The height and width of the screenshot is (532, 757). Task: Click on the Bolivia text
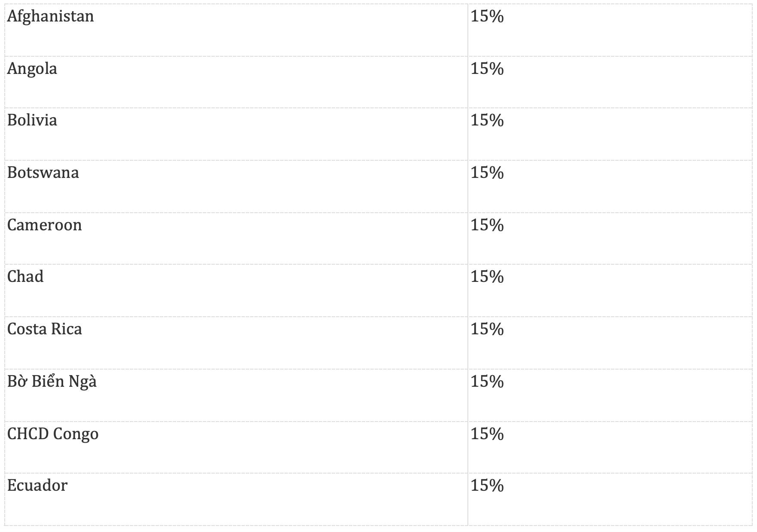click(x=32, y=120)
